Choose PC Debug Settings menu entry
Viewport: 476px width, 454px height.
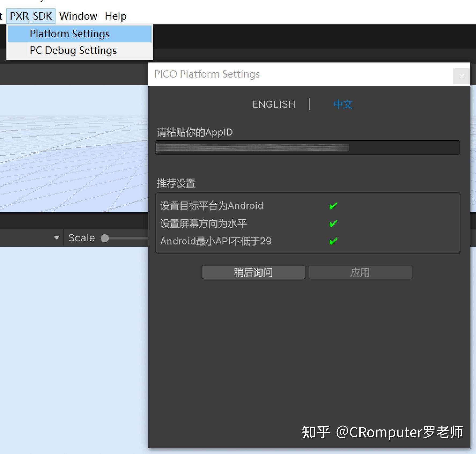click(x=80, y=50)
